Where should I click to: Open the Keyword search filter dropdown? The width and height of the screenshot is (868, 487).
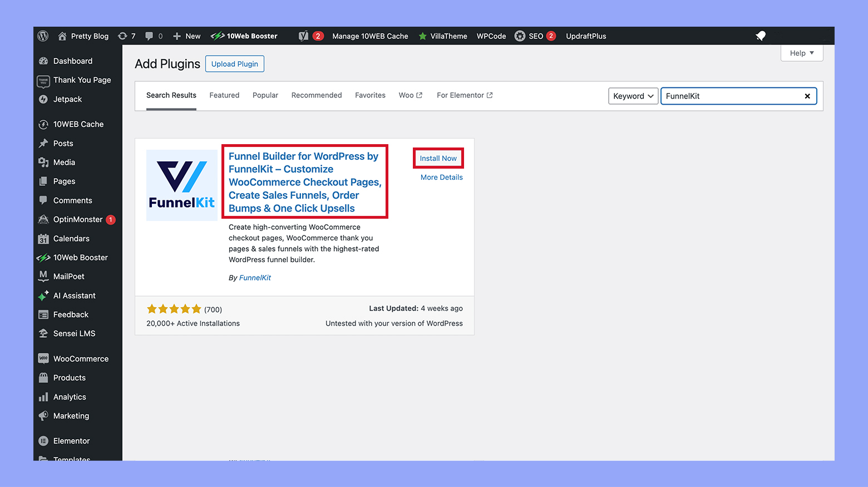(x=633, y=96)
